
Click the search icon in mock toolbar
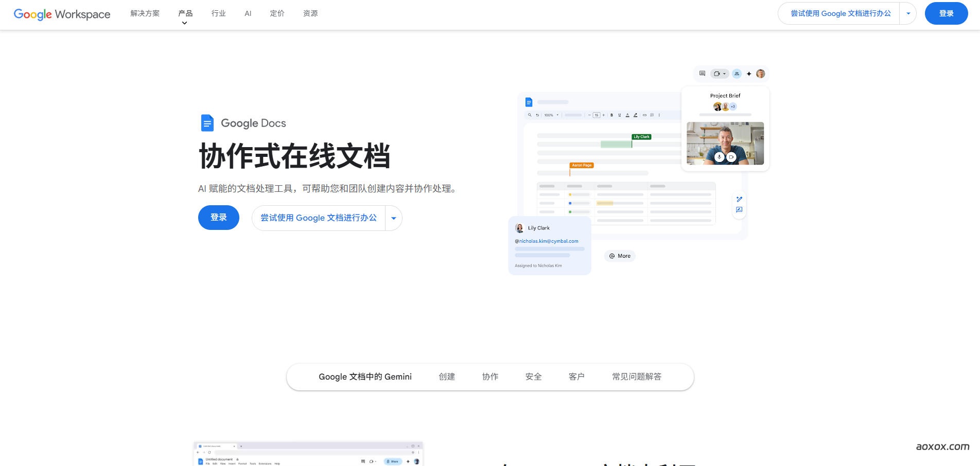point(530,115)
